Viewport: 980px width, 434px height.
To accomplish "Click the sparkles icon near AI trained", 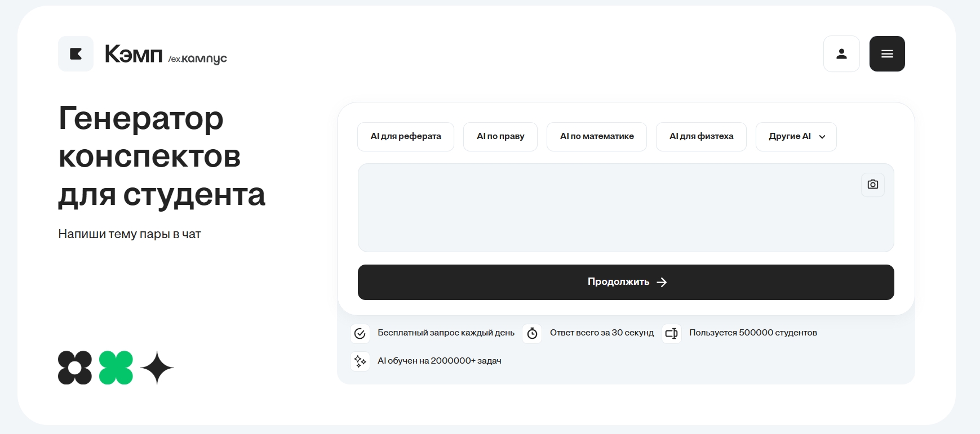I will click(360, 361).
